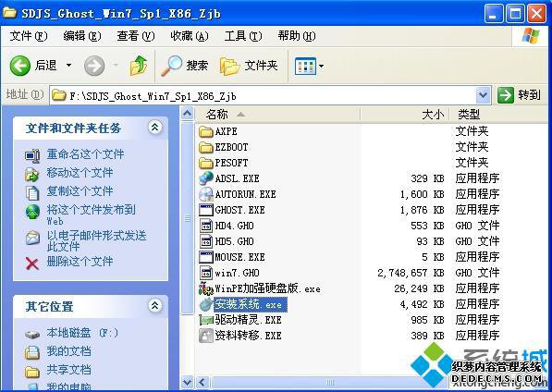This screenshot has width=552, height=392.
Task: Sort by the 大小 column header
Action: (x=405, y=114)
